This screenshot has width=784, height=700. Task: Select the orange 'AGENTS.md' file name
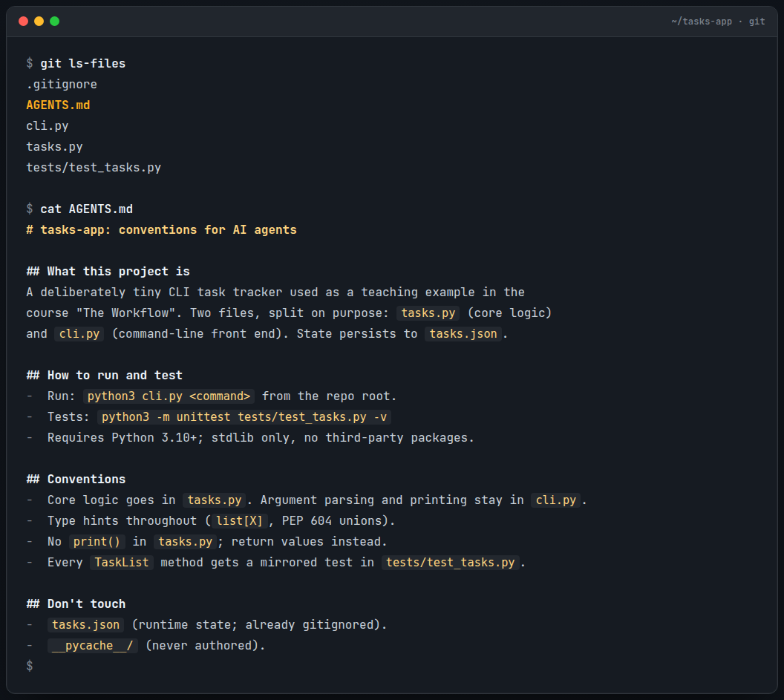coord(58,105)
